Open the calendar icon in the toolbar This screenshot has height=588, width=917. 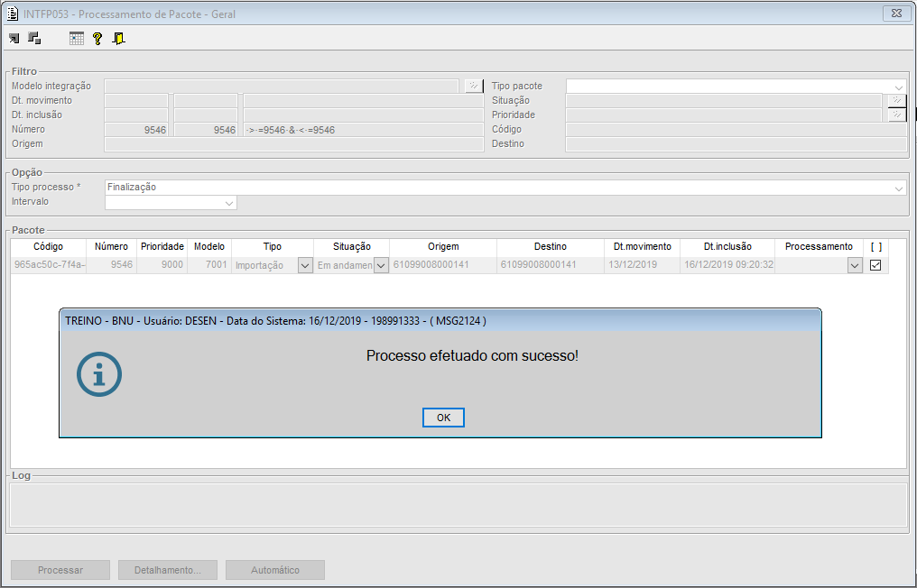coord(77,39)
